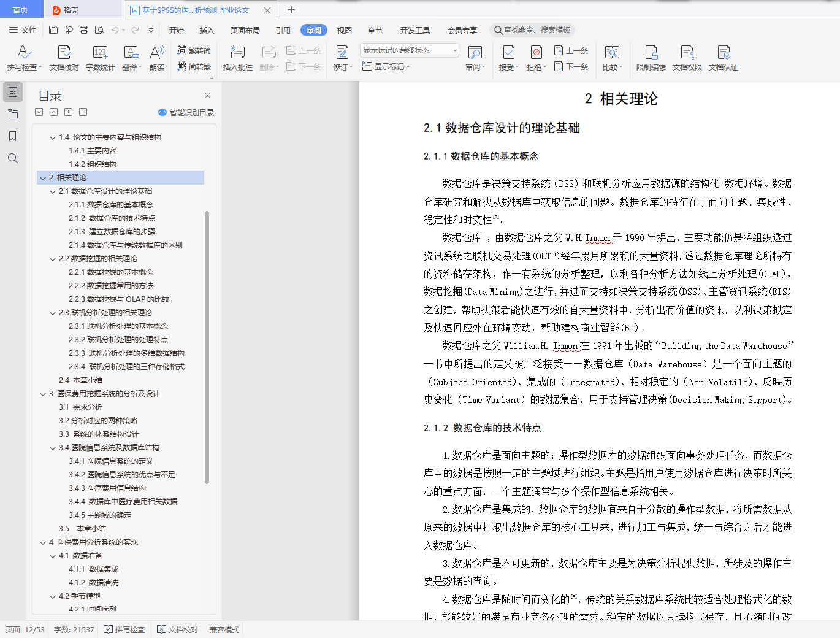Switch to the 页面布局 ribbon tab
Screen dimensions: 840x638
(x=245, y=30)
